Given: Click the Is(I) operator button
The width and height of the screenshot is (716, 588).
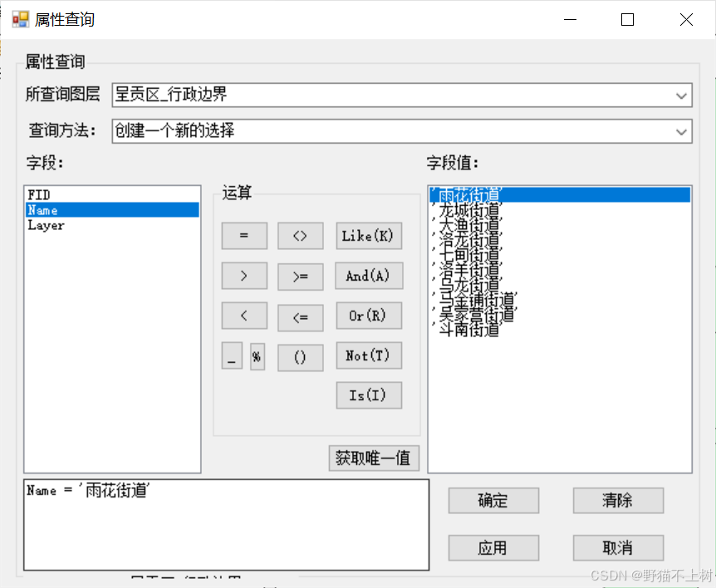Looking at the screenshot, I should (x=368, y=395).
